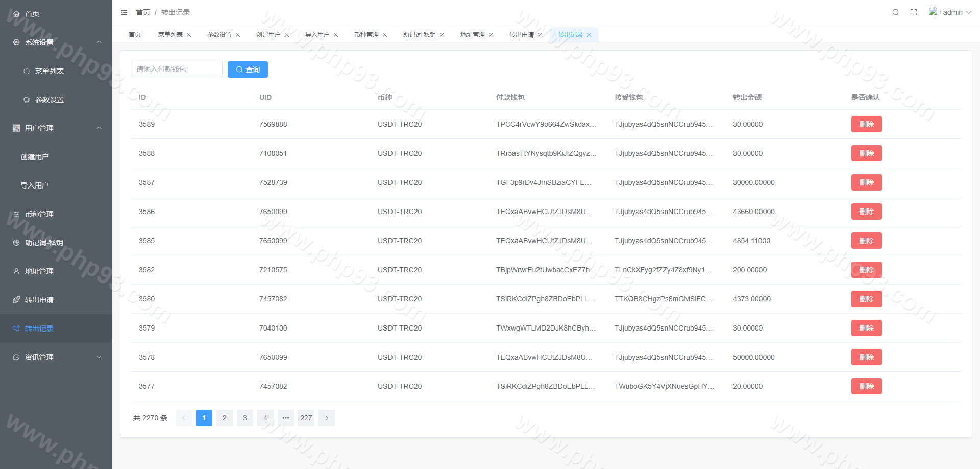Open 助记词-私钥 in the sidebar

pyautogui.click(x=44, y=243)
